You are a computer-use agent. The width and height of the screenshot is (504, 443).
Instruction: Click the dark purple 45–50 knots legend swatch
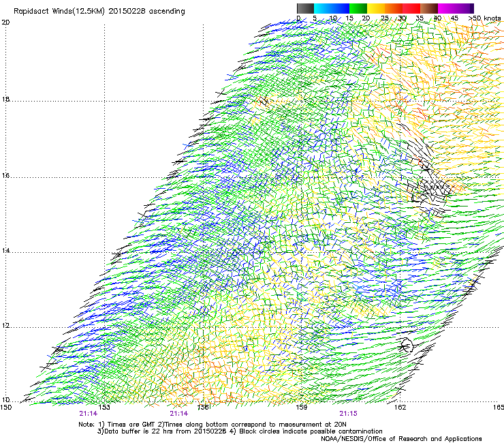click(x=464, y=8)
